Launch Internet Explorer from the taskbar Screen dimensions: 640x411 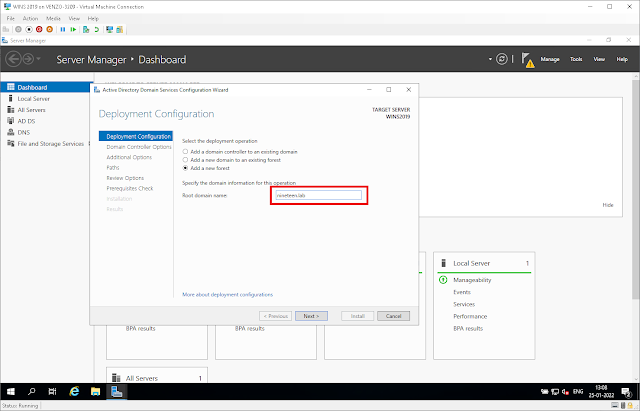(74, 391)
